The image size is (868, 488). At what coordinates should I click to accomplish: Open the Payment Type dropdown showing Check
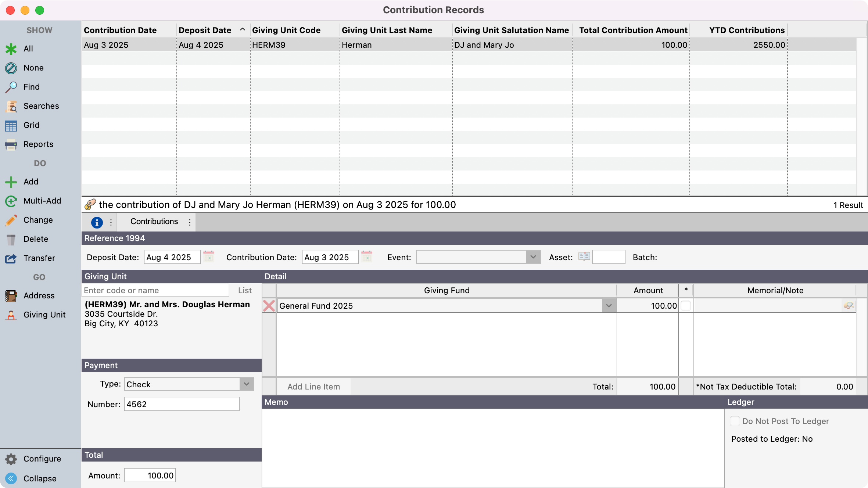[x=246, y=384]
